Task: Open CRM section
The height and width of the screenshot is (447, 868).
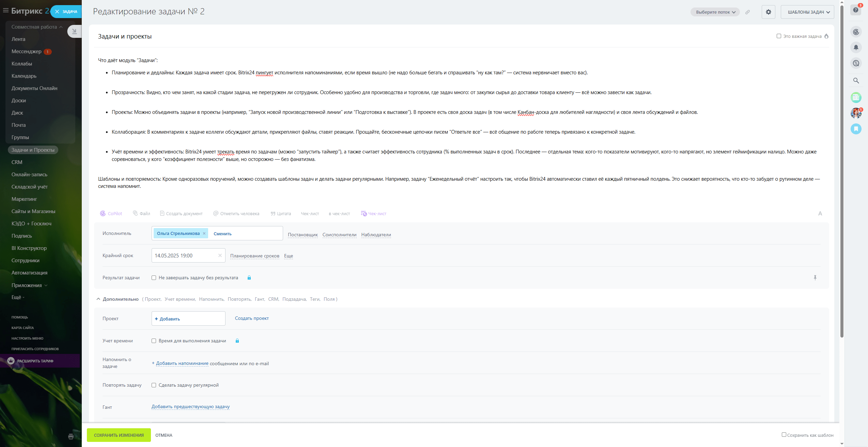Action: [17, 162]
